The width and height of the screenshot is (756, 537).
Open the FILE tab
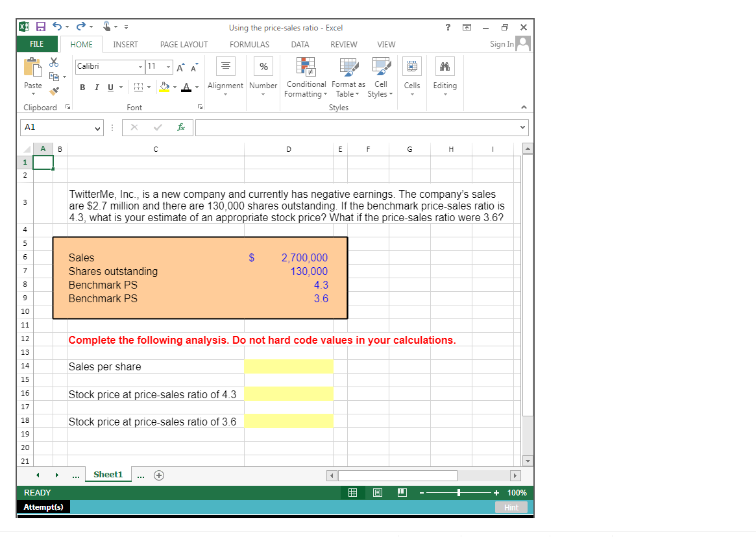37,44
